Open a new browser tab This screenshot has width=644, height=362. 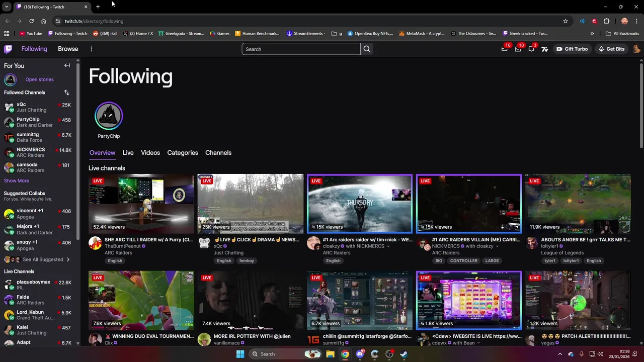pyautogui.click(x=98, y=7)
